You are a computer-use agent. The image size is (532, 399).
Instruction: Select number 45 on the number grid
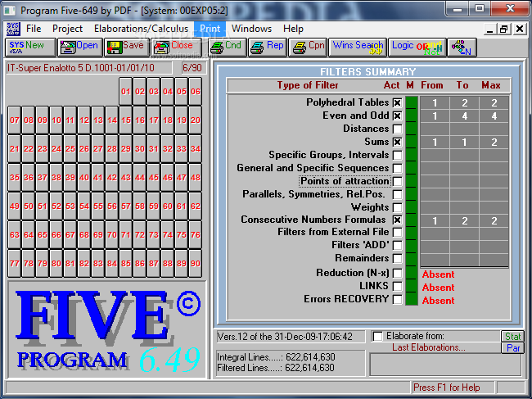[x=154, y=177]
